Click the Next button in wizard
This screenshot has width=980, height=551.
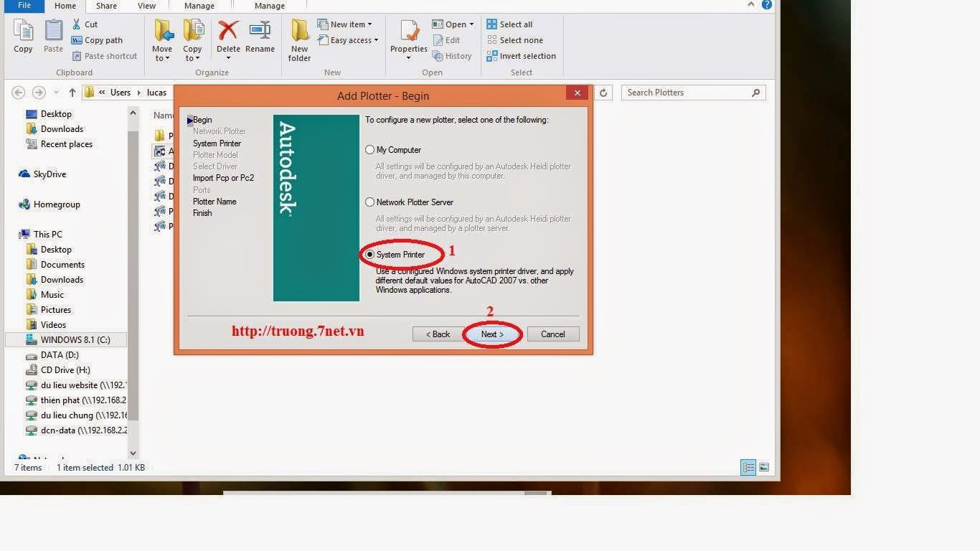click(x=492, y=334)
